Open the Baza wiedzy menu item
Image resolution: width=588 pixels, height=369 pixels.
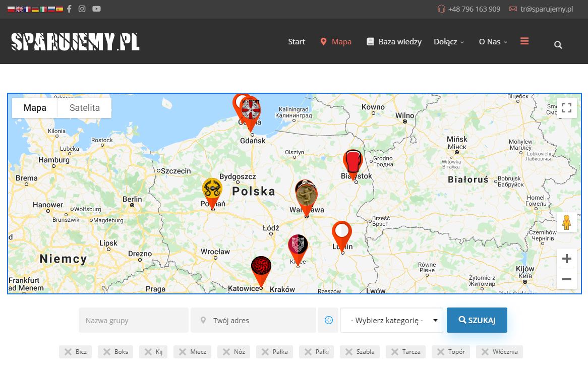click(394, 42)
